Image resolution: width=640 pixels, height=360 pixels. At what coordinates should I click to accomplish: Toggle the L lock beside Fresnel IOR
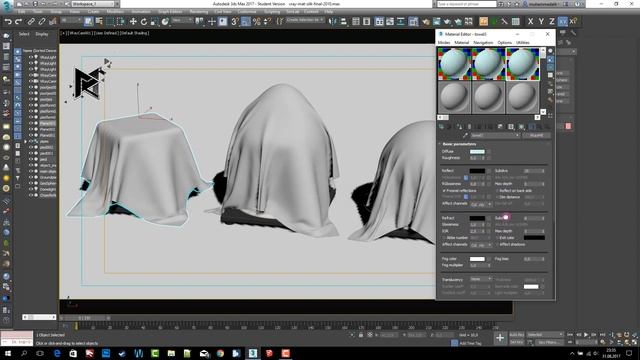click(466, 197)
